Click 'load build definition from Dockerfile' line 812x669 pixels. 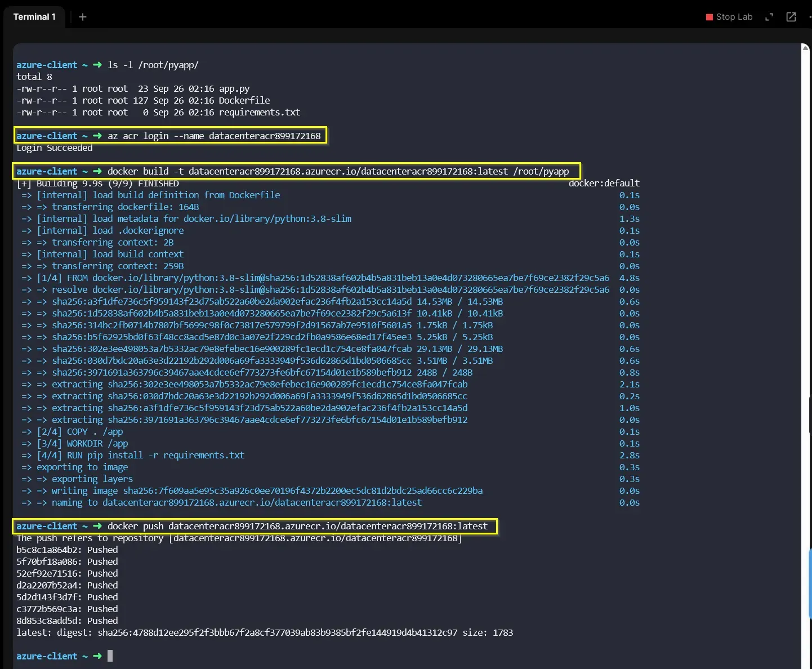pos(150,195)
